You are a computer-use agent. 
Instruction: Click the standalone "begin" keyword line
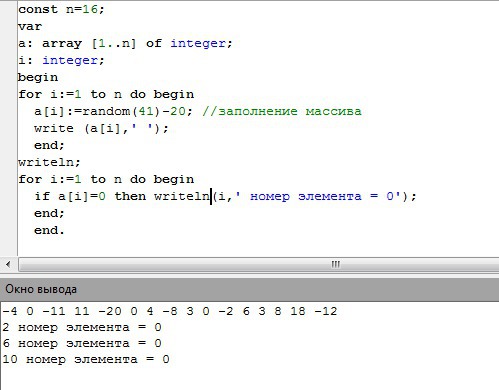(38, 77)
